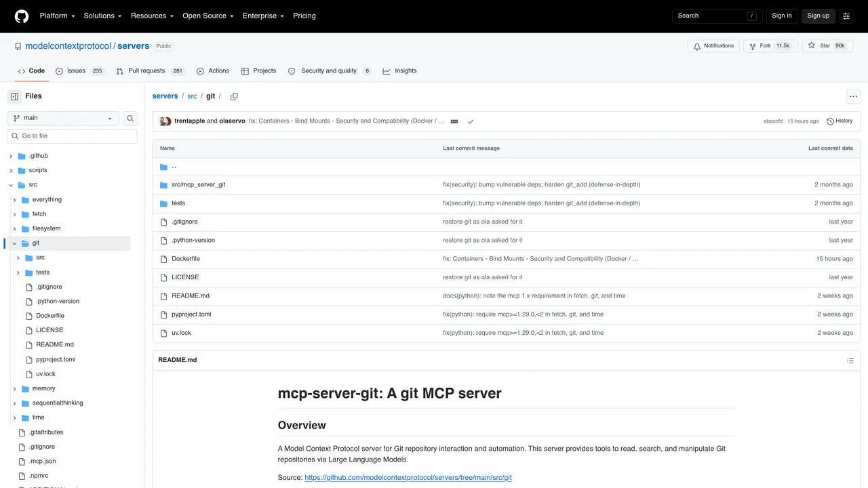
Task: Open Open Source header dropdown
Action: pyautogui.click(x=208, y=16)
